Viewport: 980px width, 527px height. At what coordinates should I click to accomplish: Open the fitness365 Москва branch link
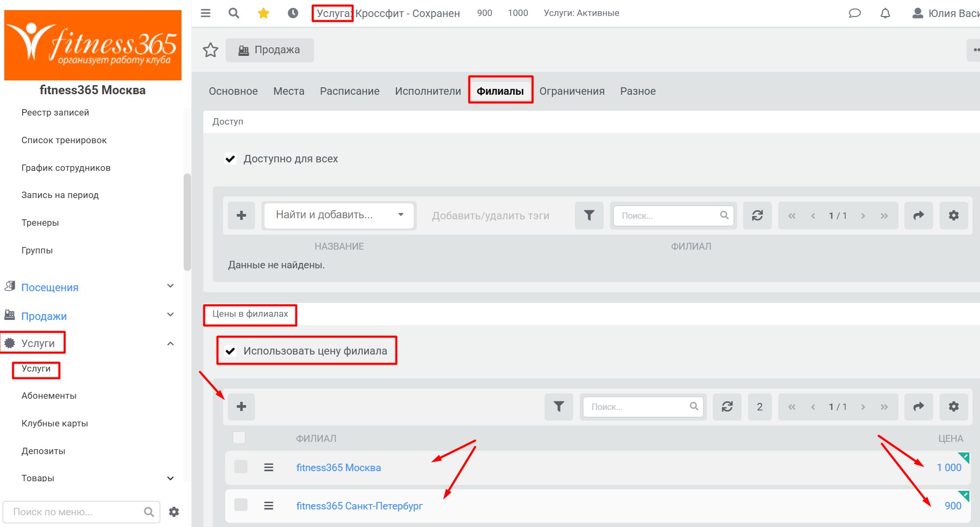(339, 468)
